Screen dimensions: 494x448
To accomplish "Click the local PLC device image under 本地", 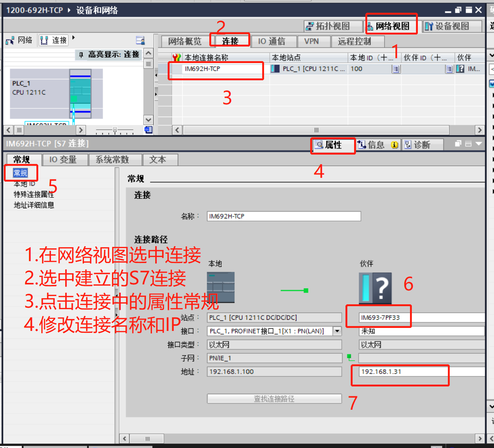I will click(221, 287).
